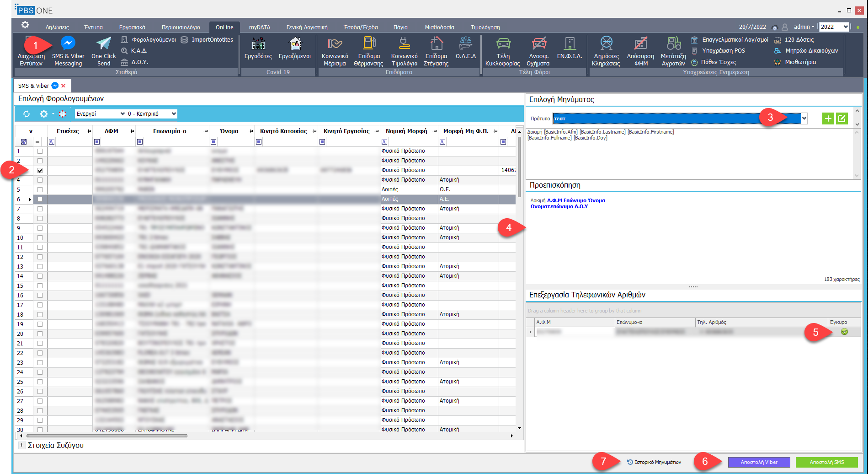Tick the checkbox in row 1
Image resolution: width=868 pixels, height=474 pixels.
click(40, 151)
